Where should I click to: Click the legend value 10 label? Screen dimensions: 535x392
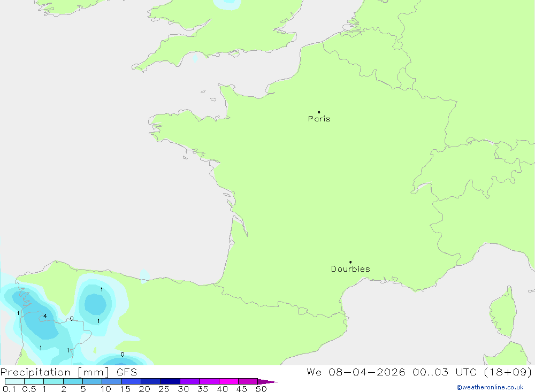(106, 389)
